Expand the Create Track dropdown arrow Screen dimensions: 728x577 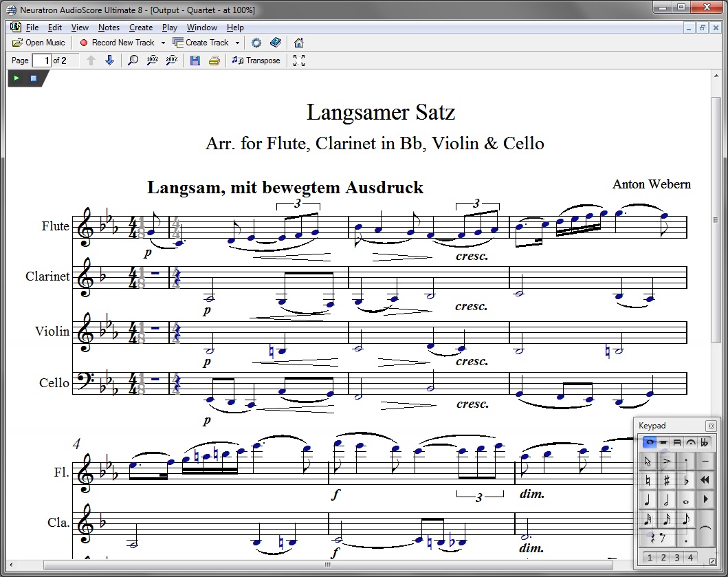[x=237, y=43]
